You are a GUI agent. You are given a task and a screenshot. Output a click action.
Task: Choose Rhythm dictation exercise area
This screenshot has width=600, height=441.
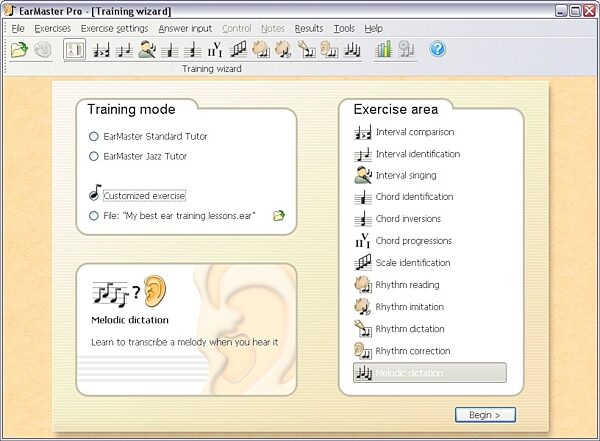(x=410, y=329)
